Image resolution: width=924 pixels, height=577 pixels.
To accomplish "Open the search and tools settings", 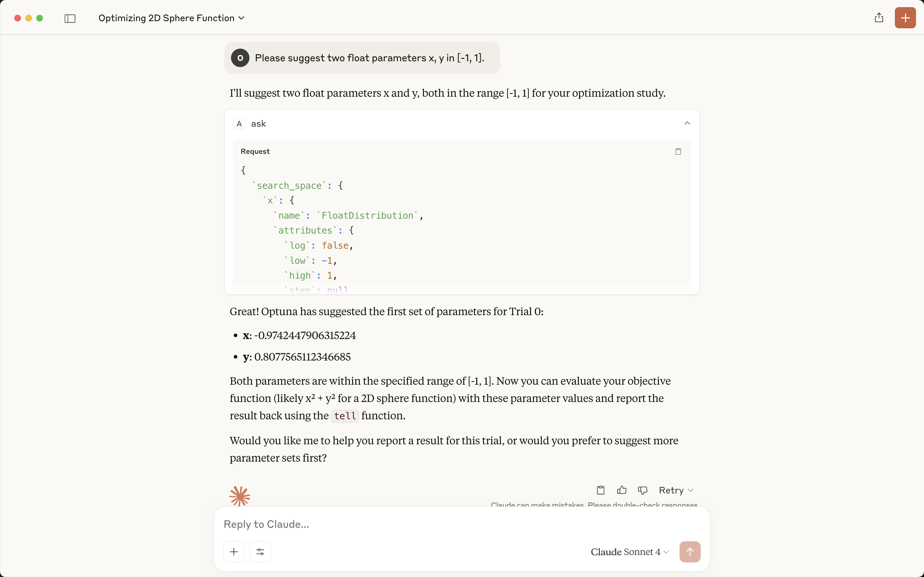I will pyautogui.click(x=260, y=552).
